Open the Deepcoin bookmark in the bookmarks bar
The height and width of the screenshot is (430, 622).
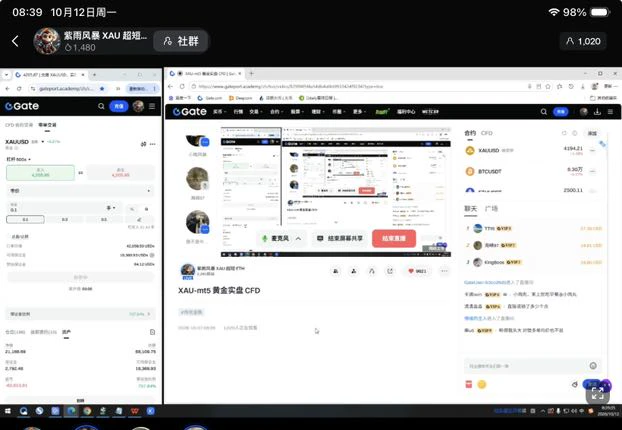240,98
